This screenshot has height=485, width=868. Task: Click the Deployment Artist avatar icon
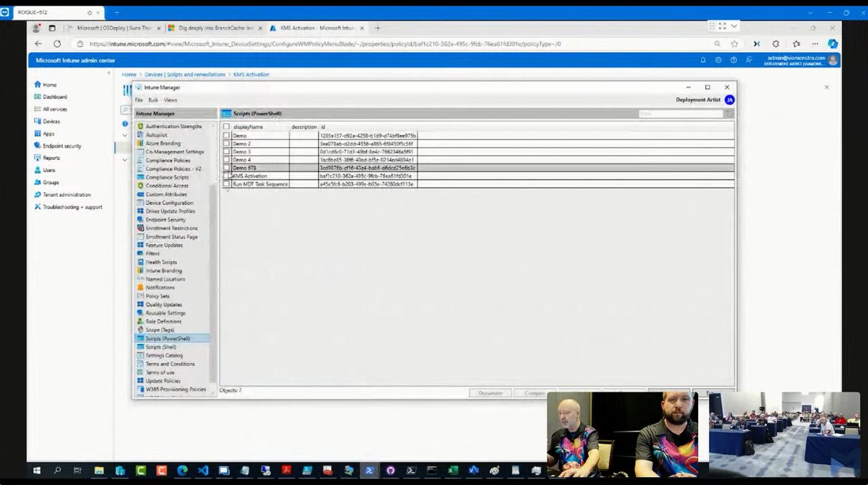[x=729, y=100]
